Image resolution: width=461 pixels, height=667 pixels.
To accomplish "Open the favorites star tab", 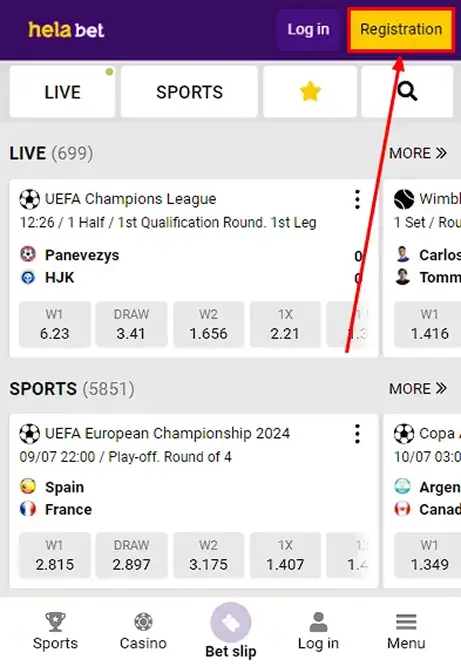I will tap(310, 91).
